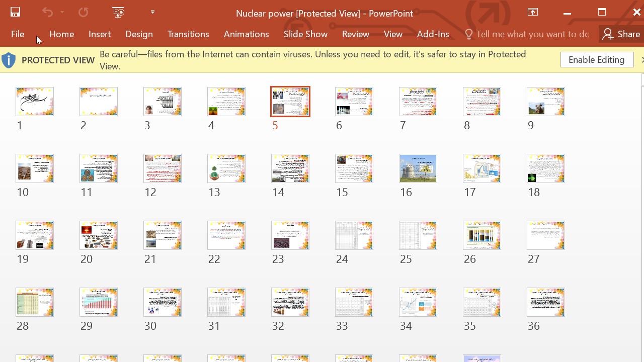The width and height of the screenshot is (644, 362).
Task: Select slide 33 thumbnail
Action: [354, 302]
